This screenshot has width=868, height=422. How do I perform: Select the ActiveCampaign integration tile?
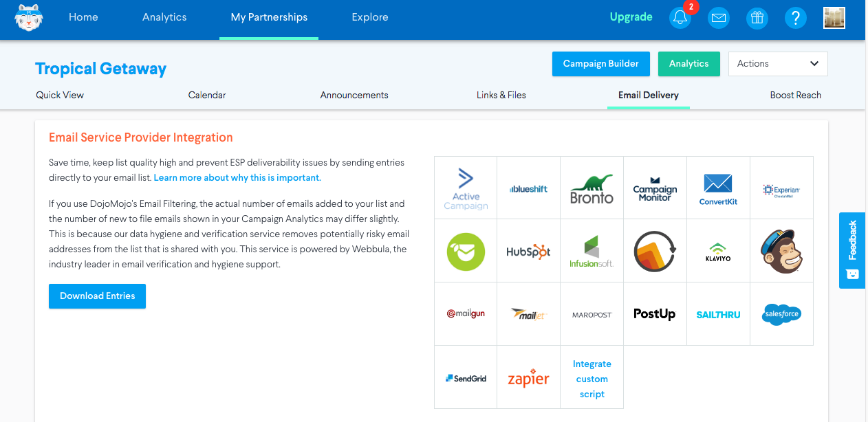pos(466,188)
